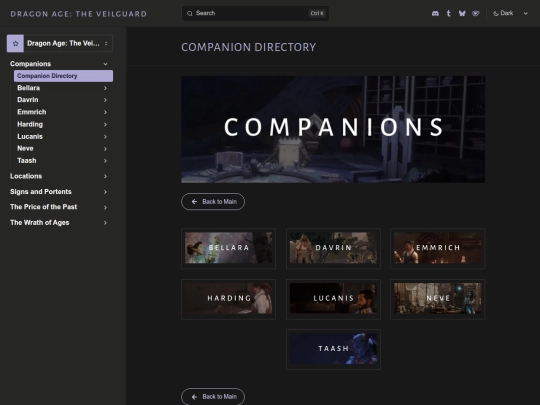Expand the Emmrich sidebar chevron
Viewport: 540px width, 405px height.
coord(105,112)
